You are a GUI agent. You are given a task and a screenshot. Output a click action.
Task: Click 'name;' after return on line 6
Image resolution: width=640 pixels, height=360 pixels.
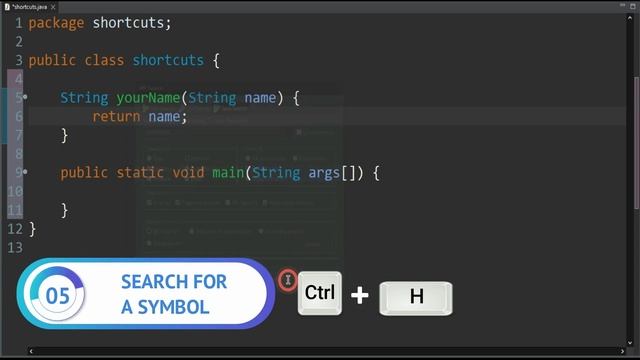point(168,117)
